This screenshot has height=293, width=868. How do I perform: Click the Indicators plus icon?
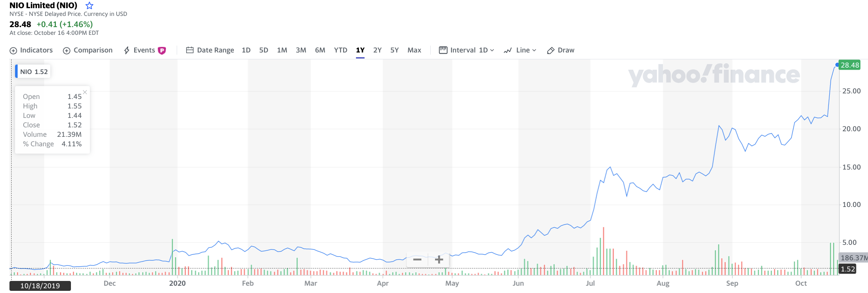click(13, 51)
